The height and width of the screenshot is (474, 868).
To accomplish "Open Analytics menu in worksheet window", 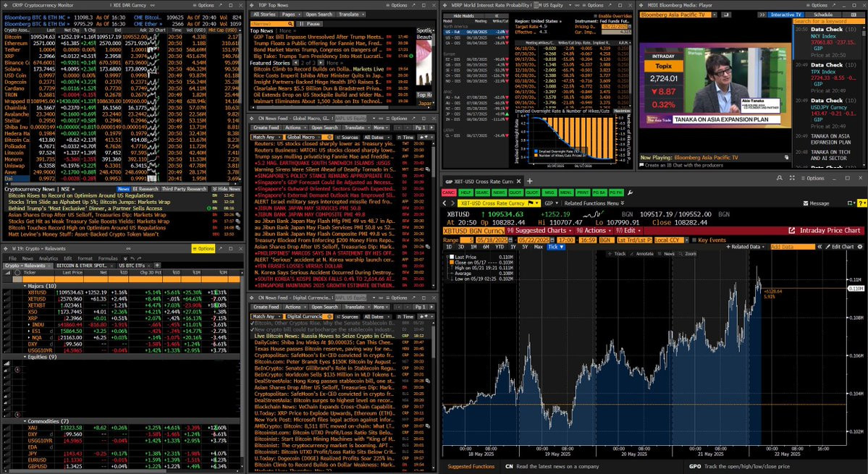I will point(49,258).
